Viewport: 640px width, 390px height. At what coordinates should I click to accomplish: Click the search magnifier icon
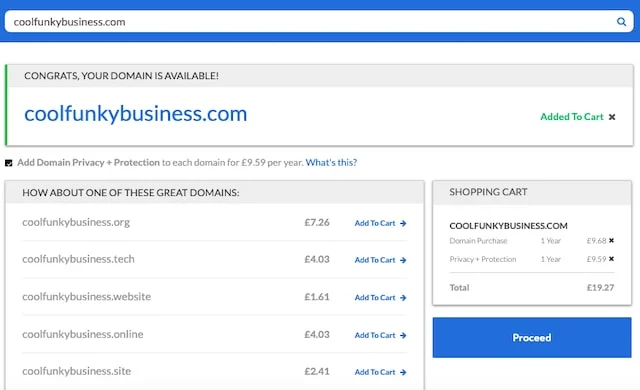click(621, 22)
